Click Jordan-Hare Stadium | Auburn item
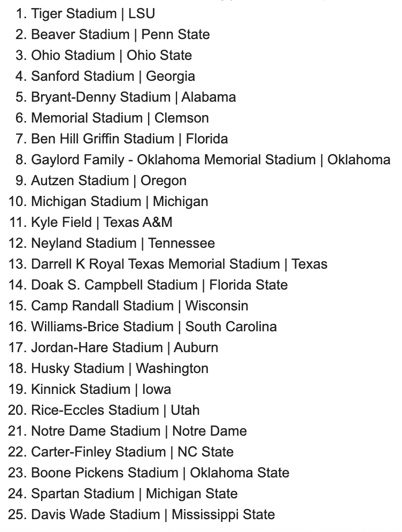The height and width of the screenshot is (532, 402). (x=125, y=348)
